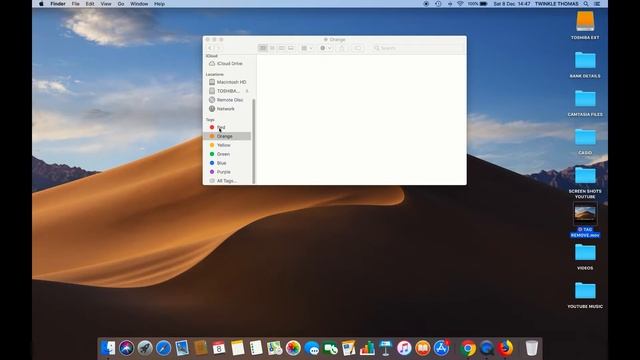
Task: Click the Finder sidebar scrollbar
Action: 254,141
